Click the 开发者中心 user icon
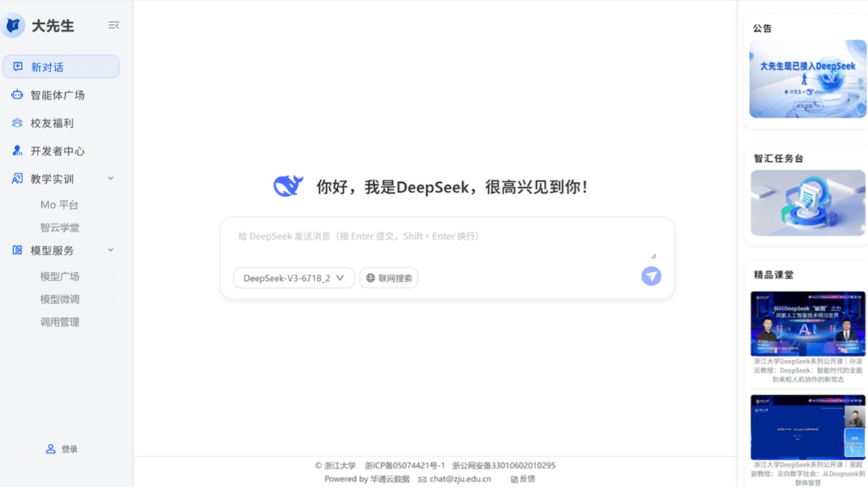Screen dimensions: 868x488 [17, 150]
